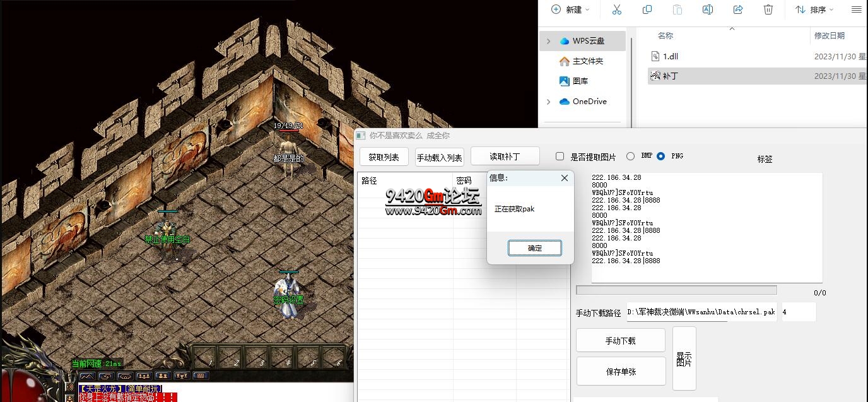Click the 手动载入列表 button
The height and width of the screenshot is (402, 868).
coord(440,157)
